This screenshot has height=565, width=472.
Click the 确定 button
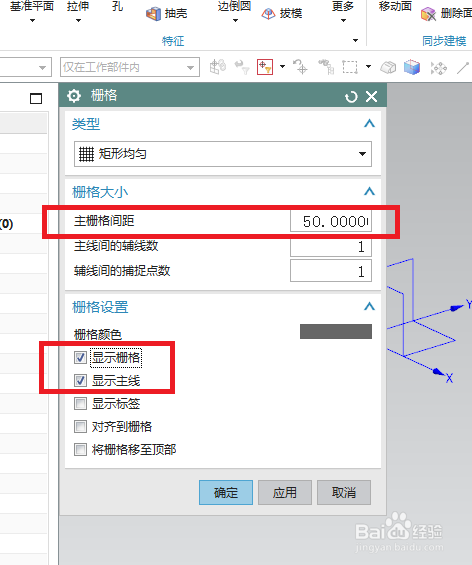tap(226, 492)
